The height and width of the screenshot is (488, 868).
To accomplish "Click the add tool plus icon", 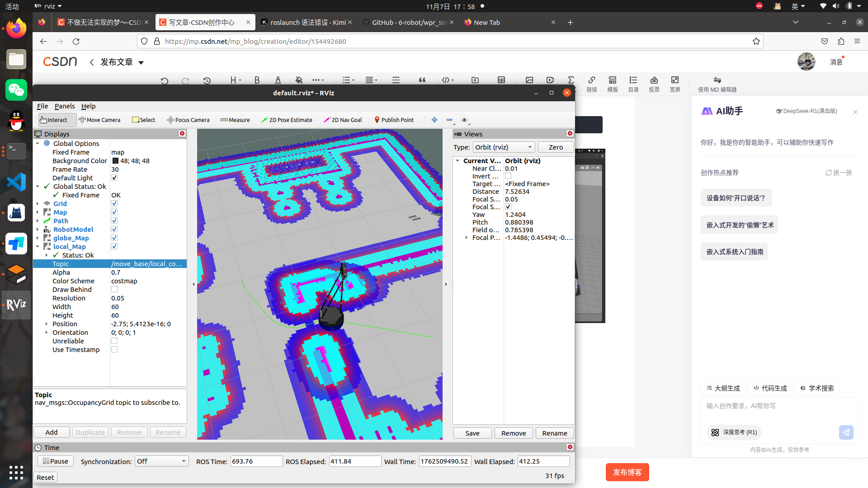I will point(434,120).
